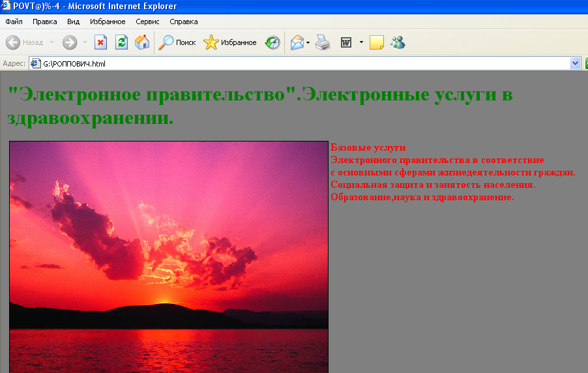Click text "Образование,наука и здравоохранение."
588x373 pixels.
[422, 197]
